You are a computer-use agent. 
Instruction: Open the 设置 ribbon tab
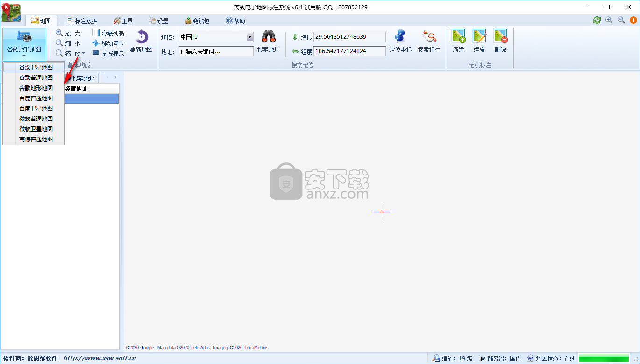click(x=159, y=21)
